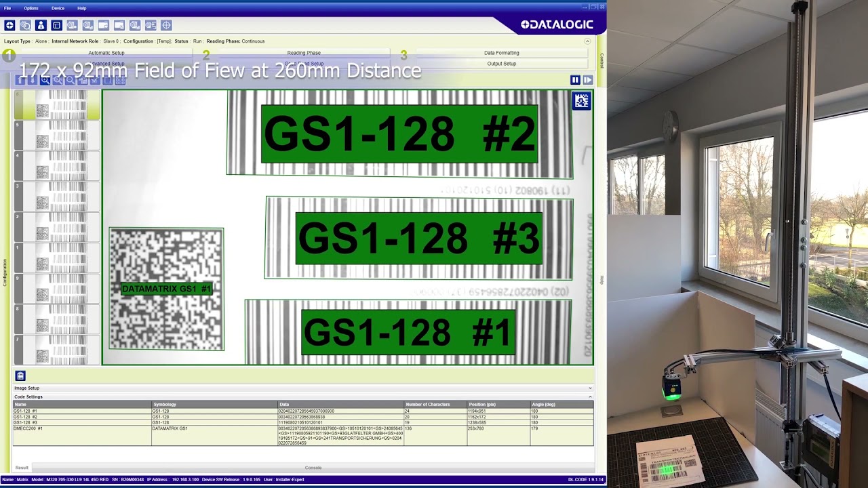Switch to the Console tab
The width and height of the screenshot is (868, 488).
coord(313,468)
